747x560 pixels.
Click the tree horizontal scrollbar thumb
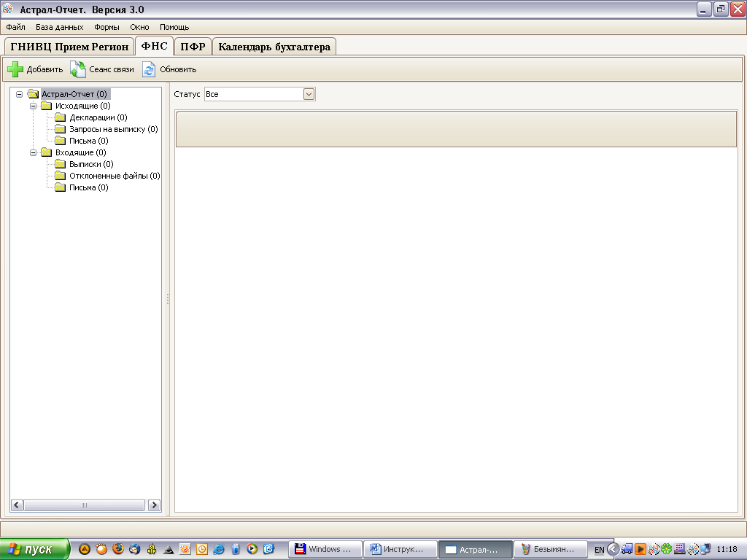[x=85, y=505]
